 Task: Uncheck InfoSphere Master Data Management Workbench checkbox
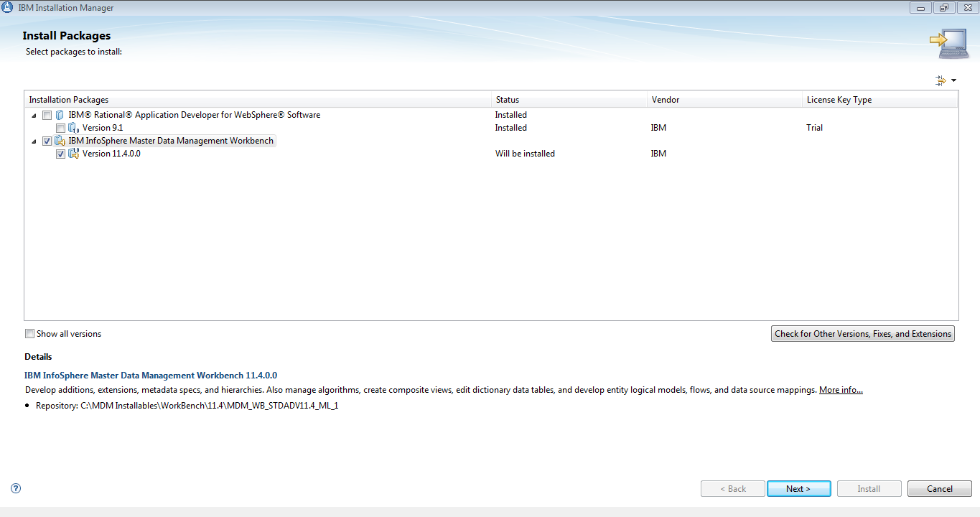coord(47,141)
